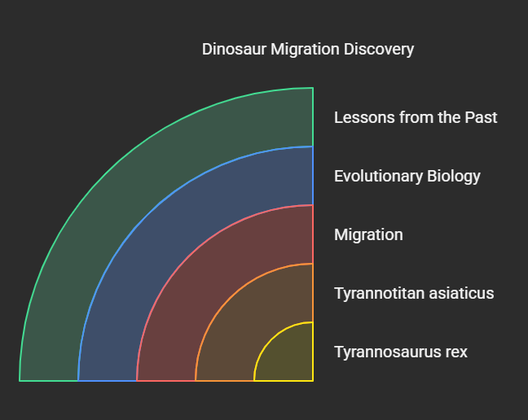Image resolution: width=528 pixels, height=420 pixels.
Task: Select the Tyrannotitan asiaticus label
Action: [414, 293]
